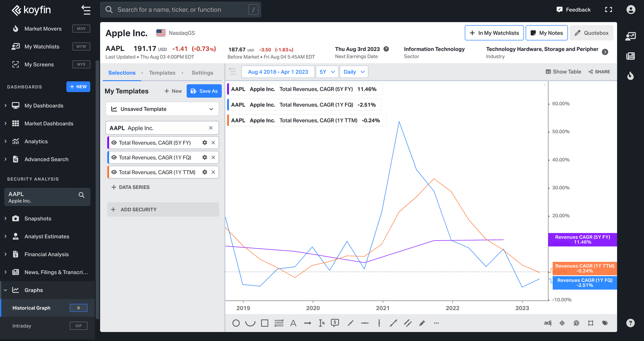
Task: Open the 5Y time range dropdown
Action: pos(327,72)
